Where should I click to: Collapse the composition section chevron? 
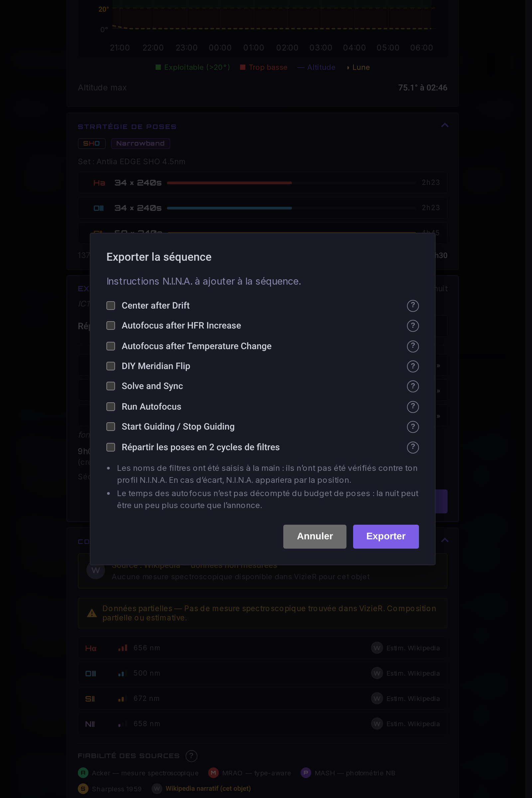pos(445,540)
